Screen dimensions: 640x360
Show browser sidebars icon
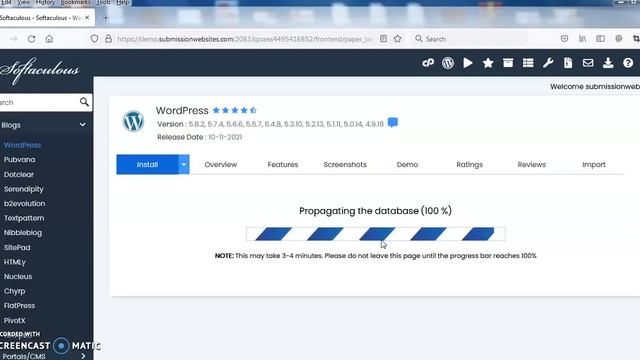click(x=600, y=39)
